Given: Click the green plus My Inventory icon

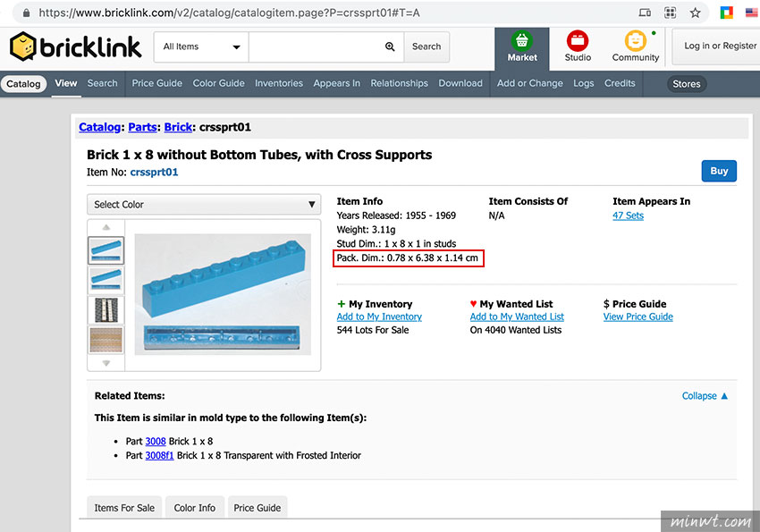Looking at the screenshot, I should pos(342,304).
